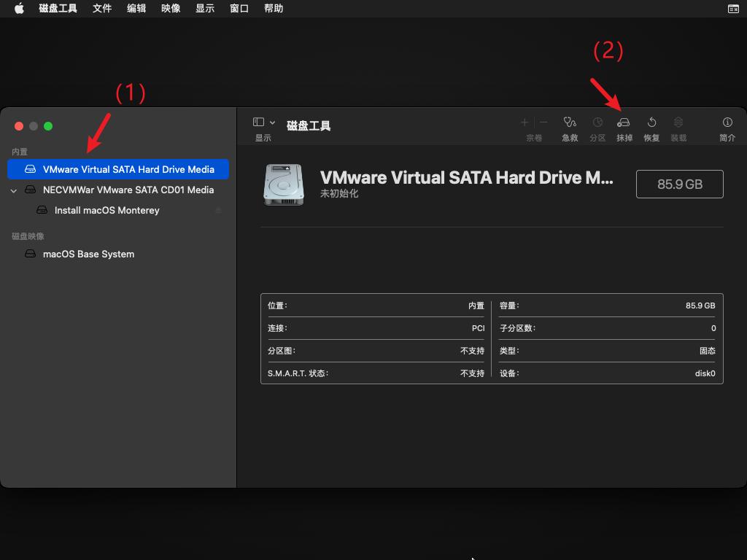Click the 恢复 (Restore) toolbar icon

pyautogui.click(x=651, y=124)
